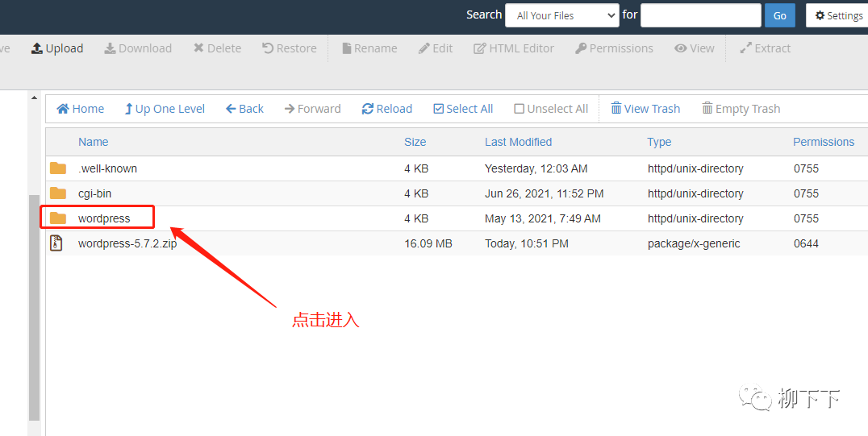Click Unselect All checkbox
This screenshot has height=436, width=868.
pyautogui.click(x=520, y=109)
